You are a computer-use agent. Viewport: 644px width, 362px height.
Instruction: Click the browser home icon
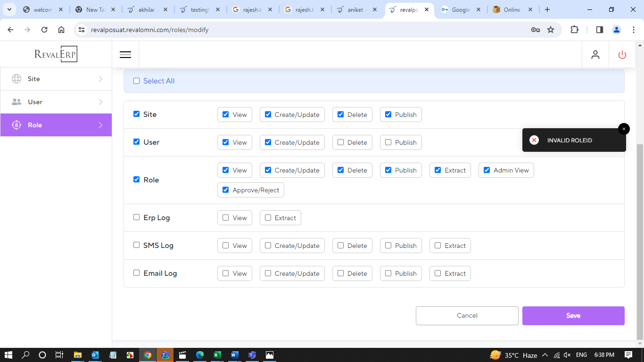pyautogui.click(x=61, y=30)
